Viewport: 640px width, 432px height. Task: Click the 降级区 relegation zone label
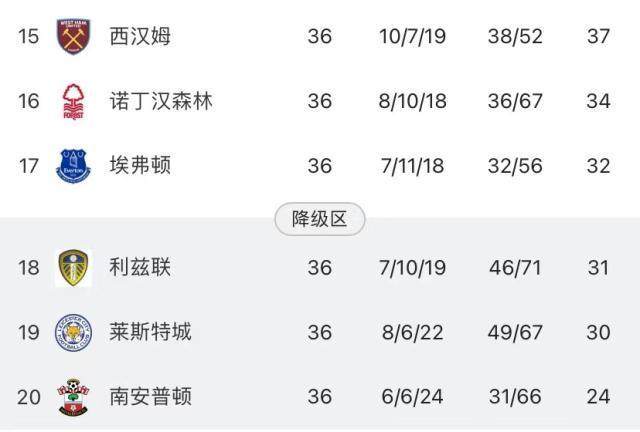tap(320, 220)
